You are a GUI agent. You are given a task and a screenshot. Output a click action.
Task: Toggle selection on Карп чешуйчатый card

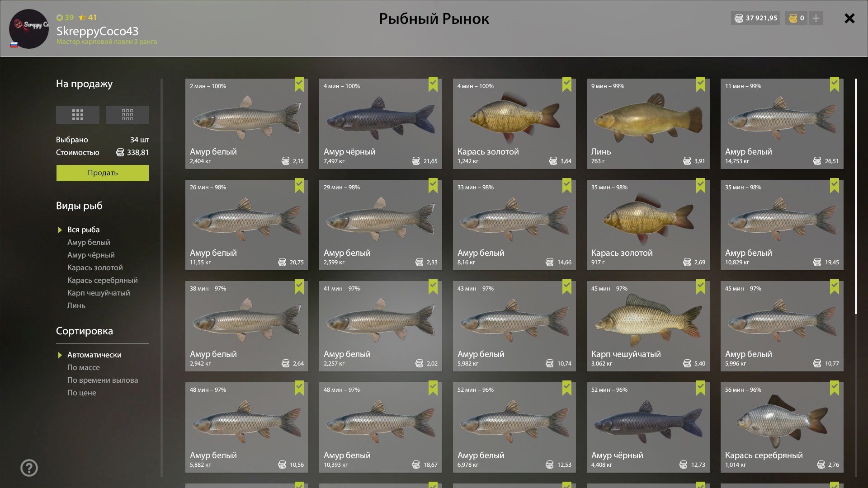click(701, 287)
